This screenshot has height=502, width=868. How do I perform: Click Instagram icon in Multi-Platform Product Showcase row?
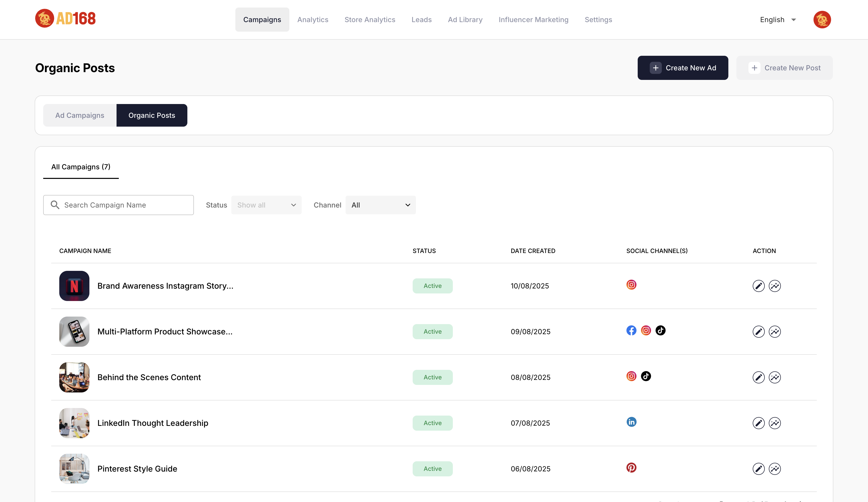click(646, 330)
